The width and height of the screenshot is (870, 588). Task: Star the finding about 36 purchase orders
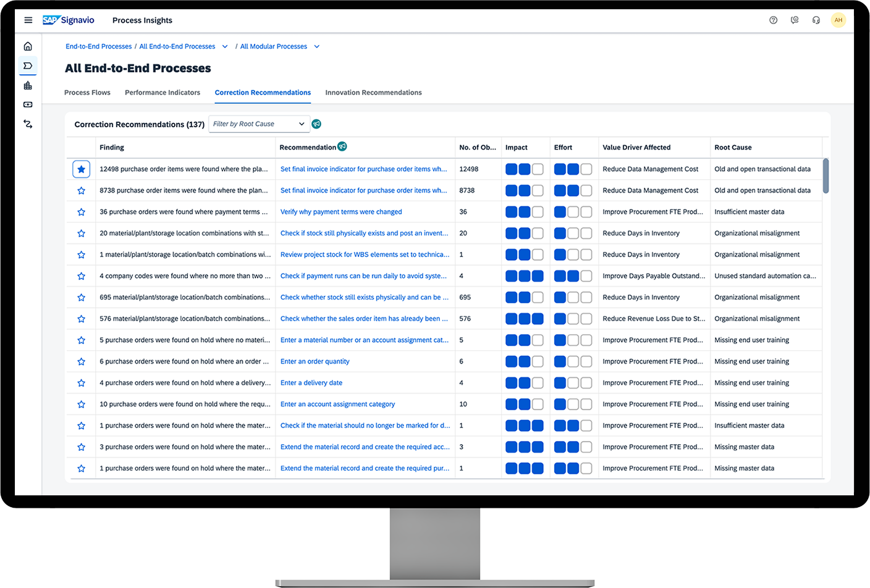coord(81,211)
